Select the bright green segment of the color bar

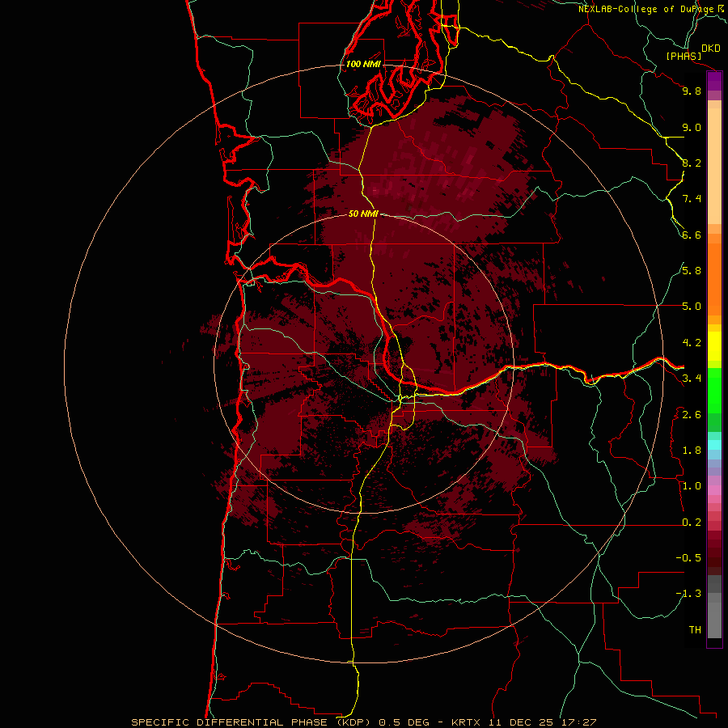714,390
